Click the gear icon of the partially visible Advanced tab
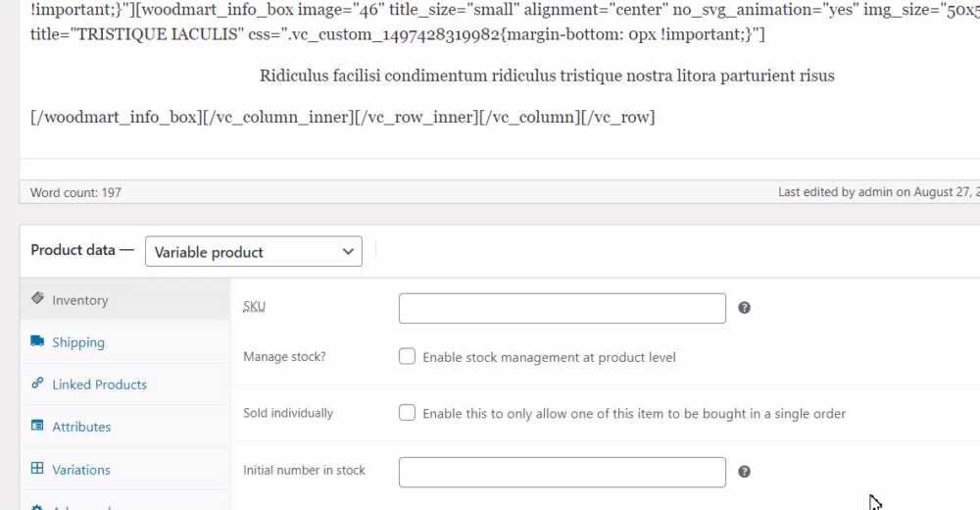This screenshot has width=980, height=510. click(37, 507)
